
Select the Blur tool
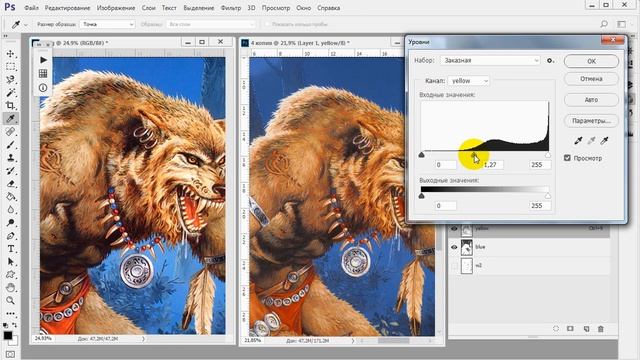(11, 210)
